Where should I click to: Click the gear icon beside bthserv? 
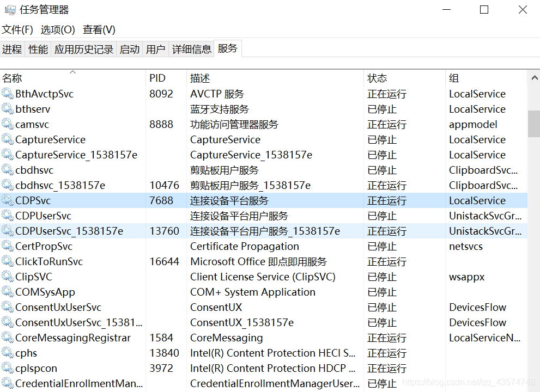click(7, 108)
